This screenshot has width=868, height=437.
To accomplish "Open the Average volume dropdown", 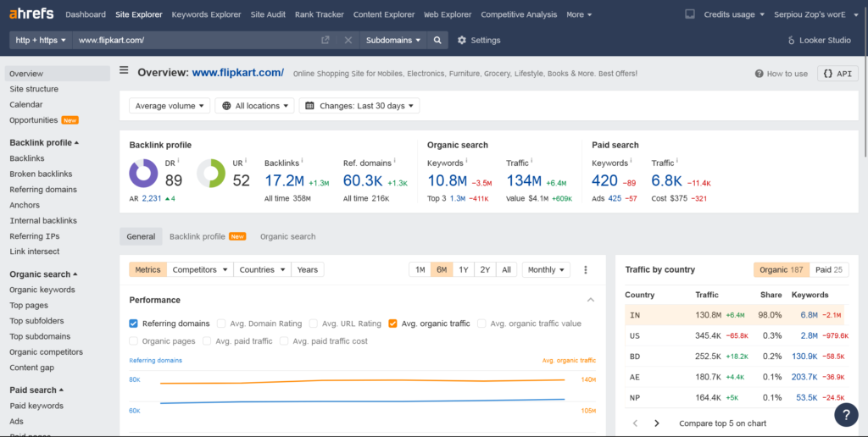I will pyautogui.click(x=170, y=106).
